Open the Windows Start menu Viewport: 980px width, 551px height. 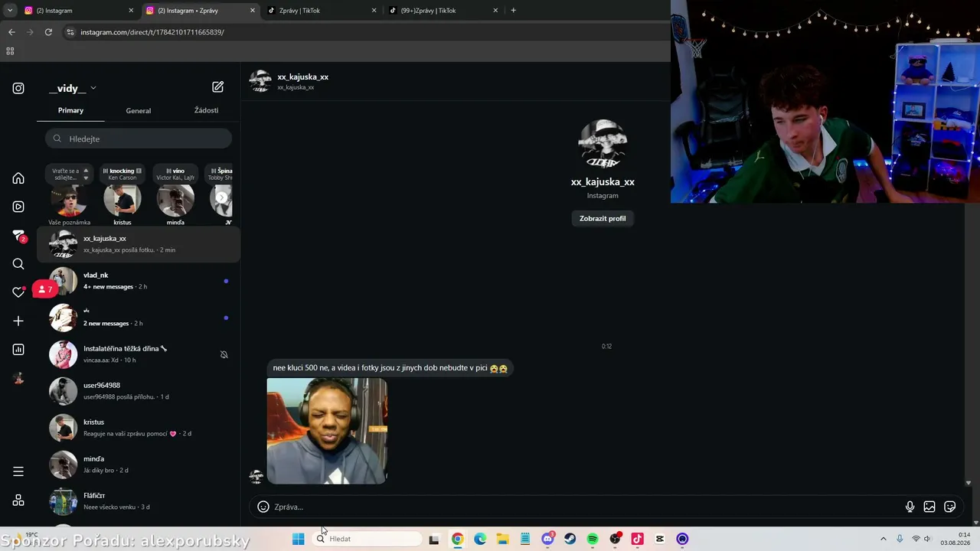pyautogui.click(x=299, y=539)
